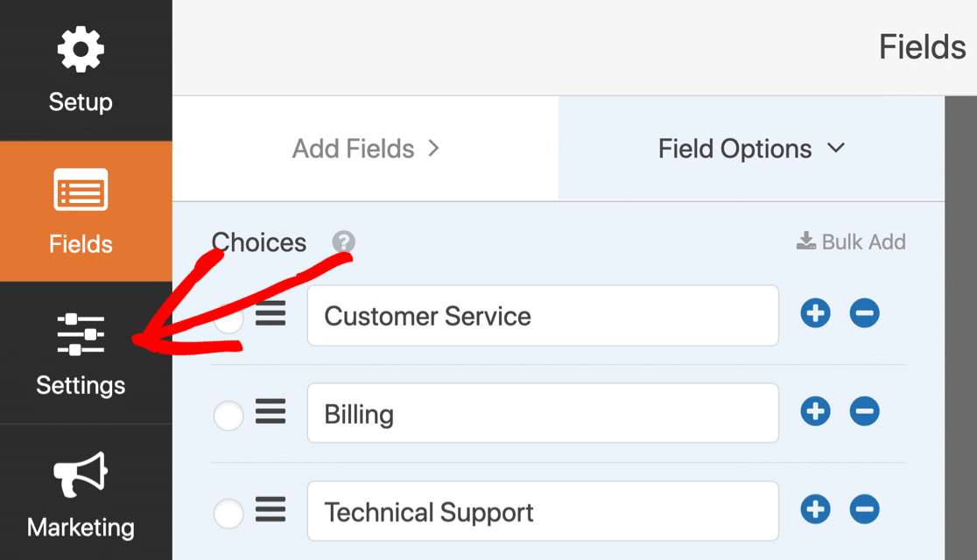The height and width of the screenshot is (560, 977).
Task: Open the Marketing megaphone panel
Action: [81, 493]
